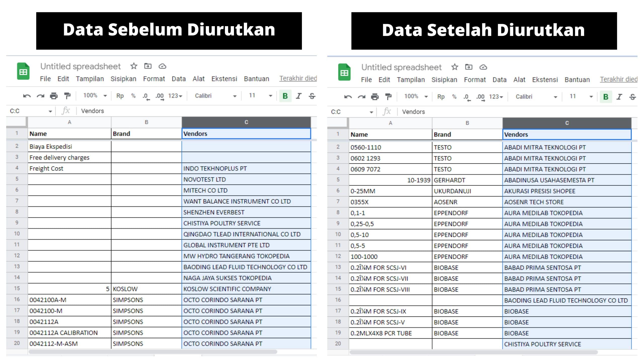Open the 123 number format dropdown in the left spreadsheet

coord(175,96)
